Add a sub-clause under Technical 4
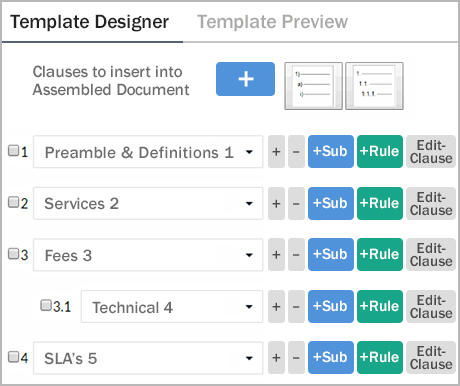460x386 pixels. tap(331, 306)
